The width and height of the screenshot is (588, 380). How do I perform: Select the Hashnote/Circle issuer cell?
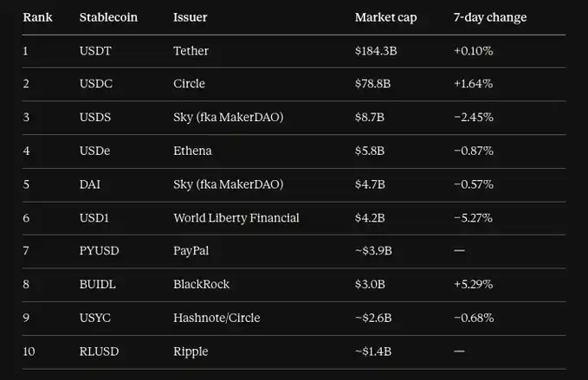216,318
